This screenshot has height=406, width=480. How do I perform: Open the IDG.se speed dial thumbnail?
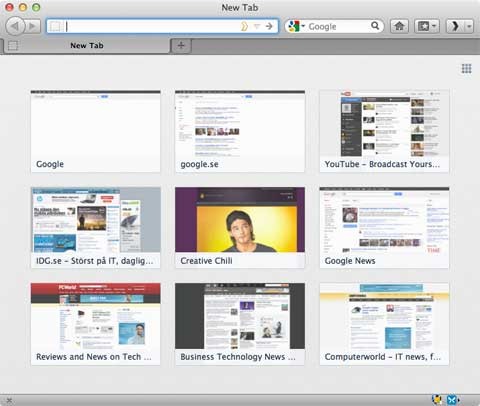click(95, 227)
